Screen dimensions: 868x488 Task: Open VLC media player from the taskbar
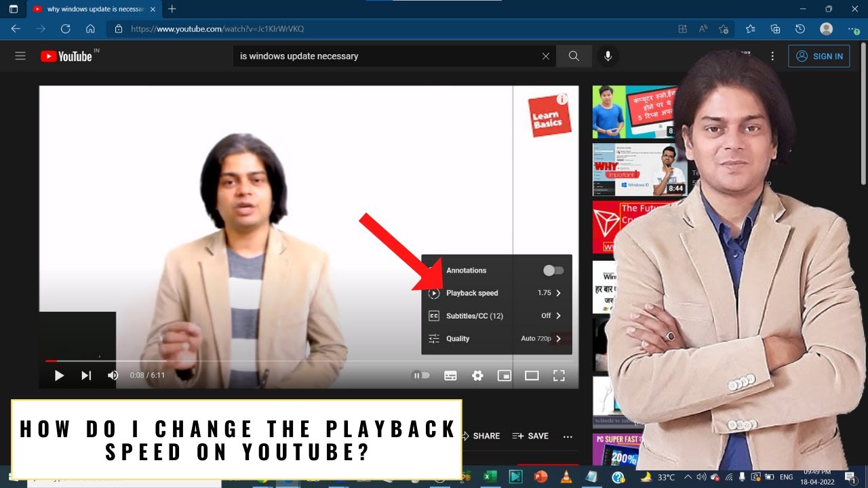(x=566, y=477)
